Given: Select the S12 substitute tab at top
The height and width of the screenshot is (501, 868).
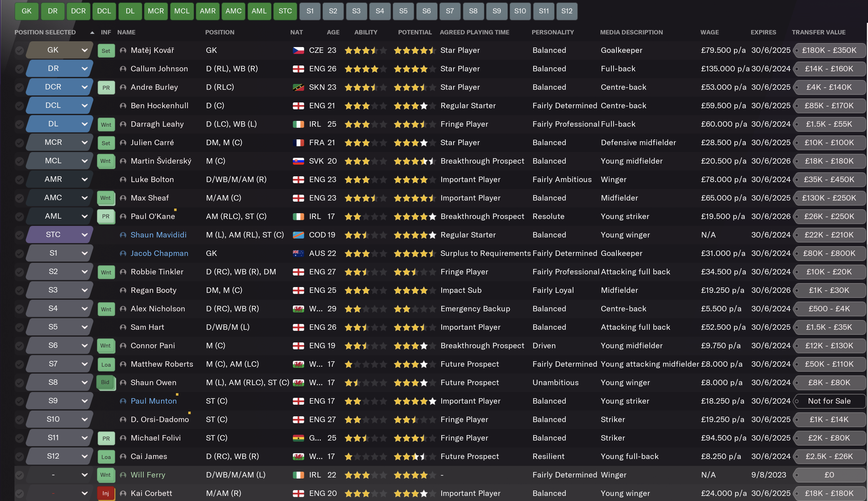Looking at the screenshot, I should pyautogui.click(x=567, y=11).
